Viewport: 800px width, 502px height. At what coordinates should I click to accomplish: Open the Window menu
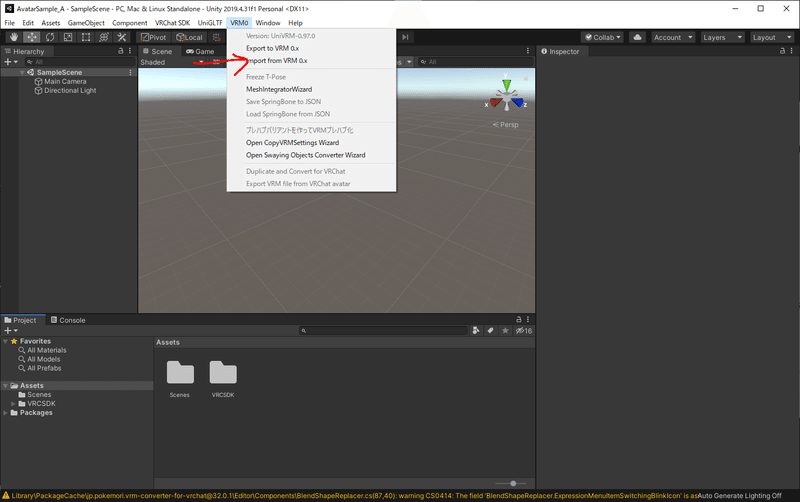coord(268,23)
